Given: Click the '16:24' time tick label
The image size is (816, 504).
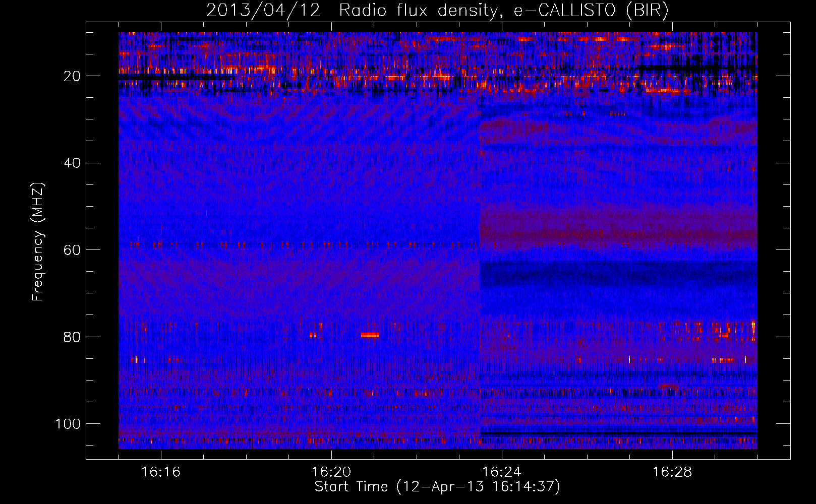Looking at the screenshot, I should point(502,472).
